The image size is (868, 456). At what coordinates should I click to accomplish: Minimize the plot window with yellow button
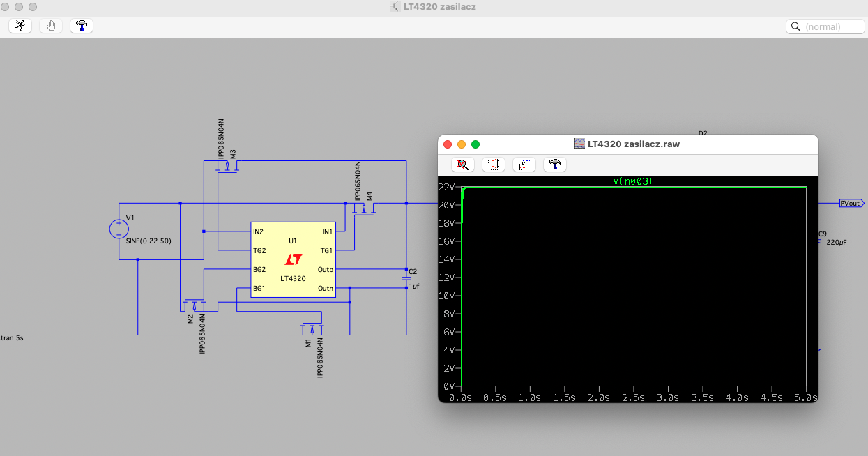[x=462, y=144]
